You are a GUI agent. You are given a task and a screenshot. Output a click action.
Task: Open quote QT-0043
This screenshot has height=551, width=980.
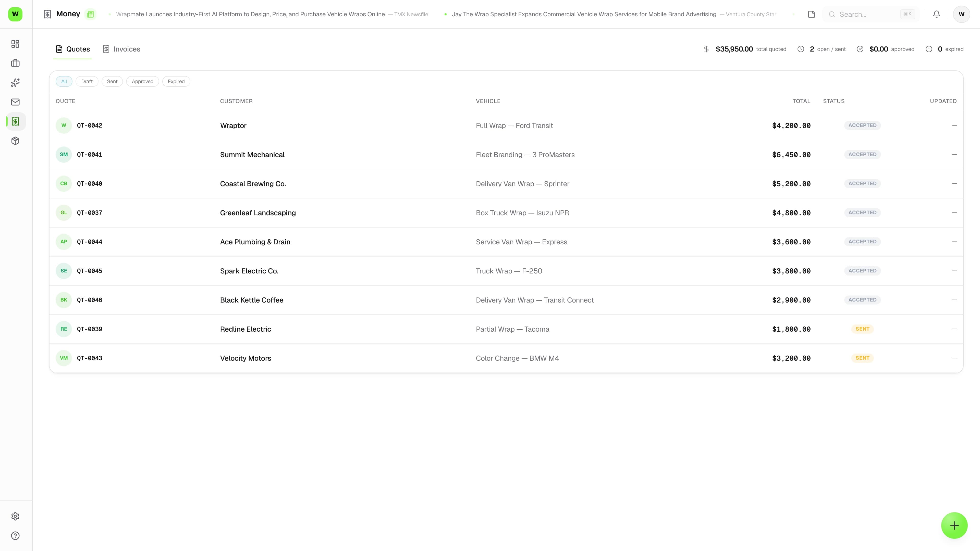point(89,358)
